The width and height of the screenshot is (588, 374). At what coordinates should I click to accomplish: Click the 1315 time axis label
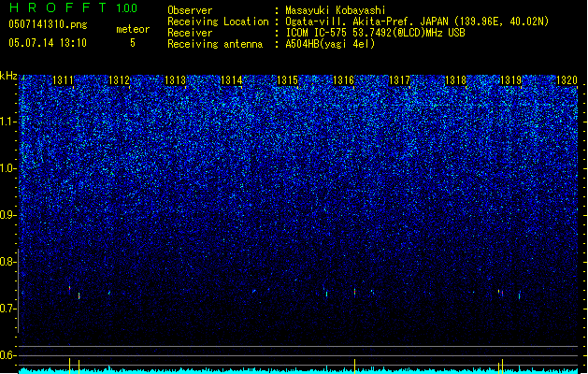click(x=287, y=80)
